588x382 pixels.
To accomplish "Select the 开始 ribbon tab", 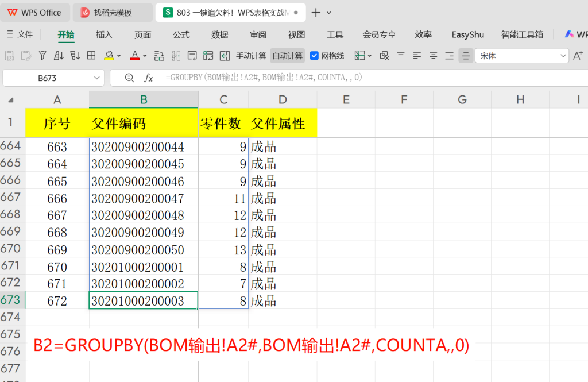I will pos(66,35).
